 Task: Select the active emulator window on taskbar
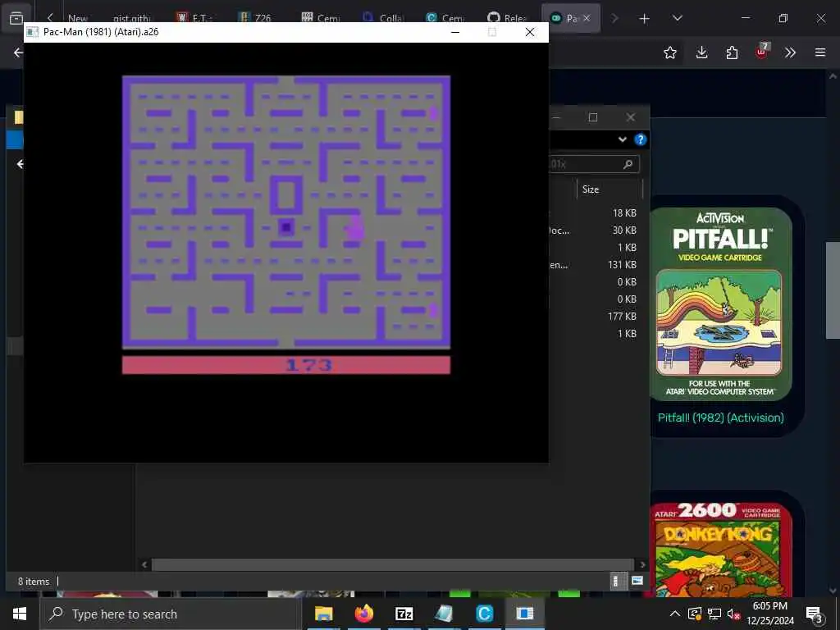tap(524, 614)
